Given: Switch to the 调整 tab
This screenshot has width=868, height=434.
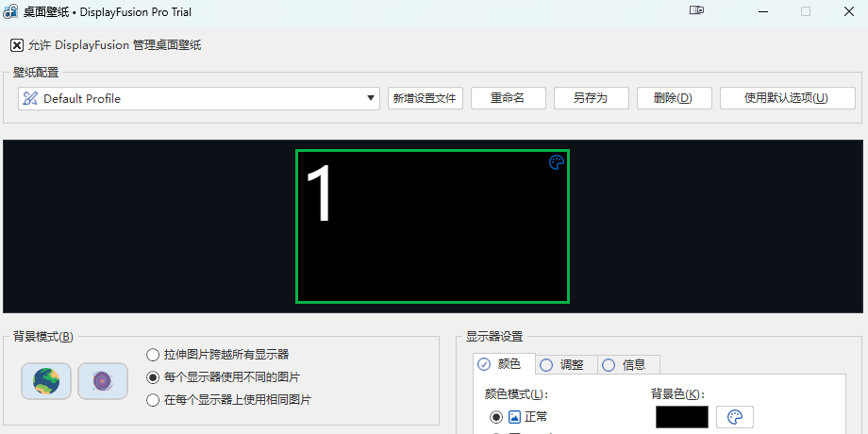Looking at the screenshot, I should pyautogui.click(x=566, y=365).
